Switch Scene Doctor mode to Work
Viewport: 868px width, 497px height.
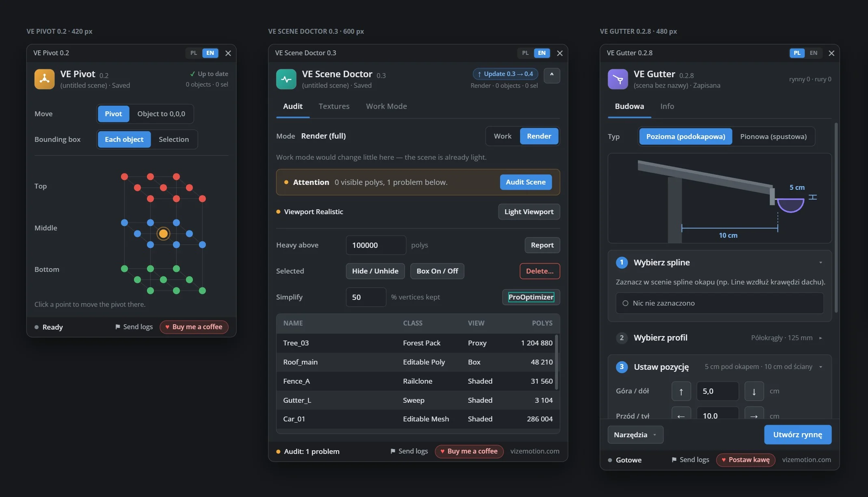503,136
